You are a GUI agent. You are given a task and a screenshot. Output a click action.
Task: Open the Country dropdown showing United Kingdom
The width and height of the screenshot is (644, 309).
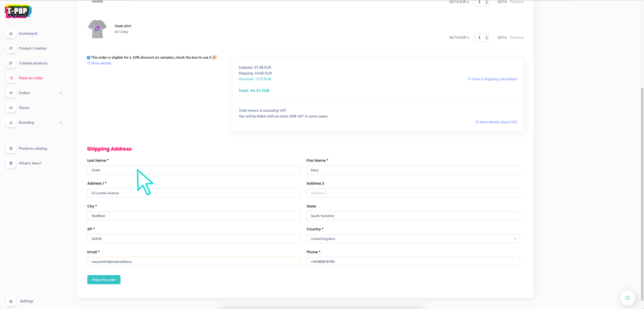(x=413, y=239)
